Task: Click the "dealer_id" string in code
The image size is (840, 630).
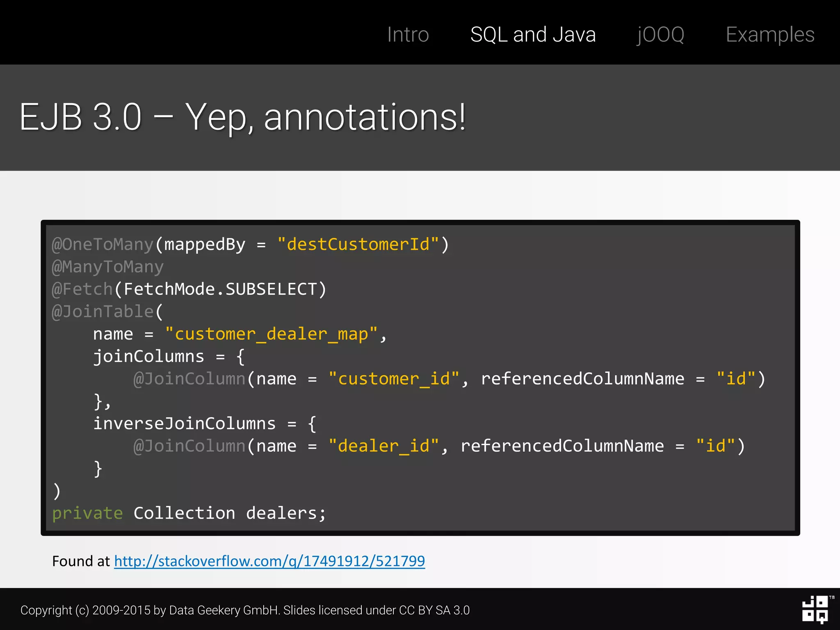Action: point(383,446)
